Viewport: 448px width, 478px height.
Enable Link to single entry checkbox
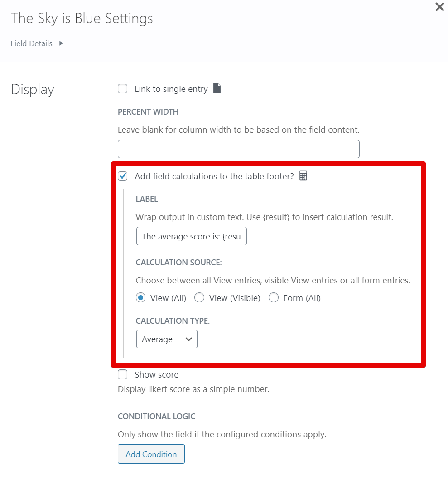tap(123, 89)
